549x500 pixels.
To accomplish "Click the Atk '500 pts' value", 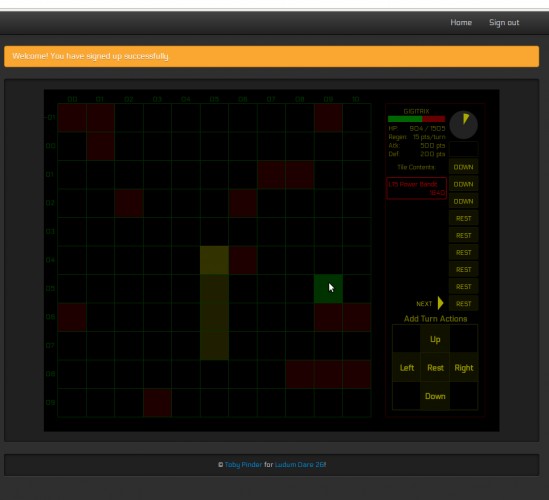I will [433, 145].
